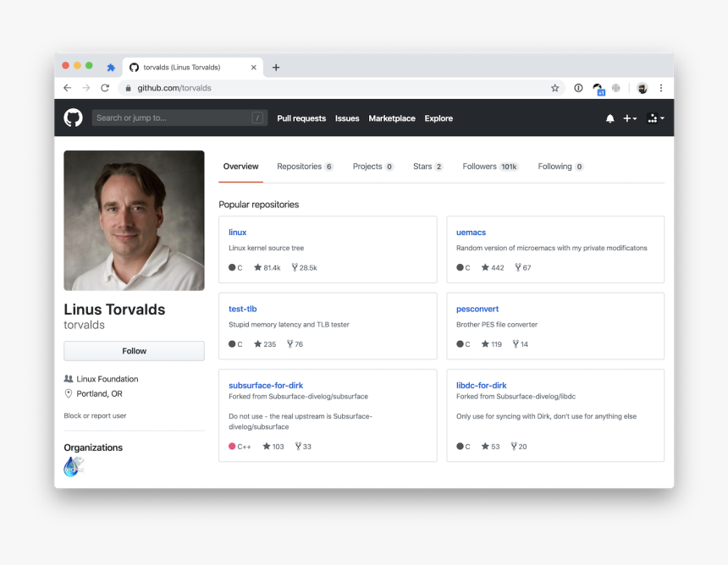Screen dimensions: 728x565
Task: Switch to the Following tab
Action: [x=560, y=167]
